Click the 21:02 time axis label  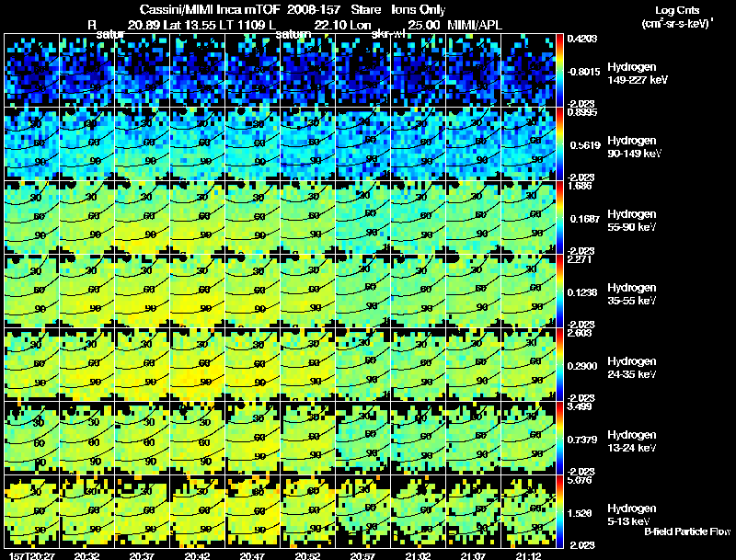[419, 555]
